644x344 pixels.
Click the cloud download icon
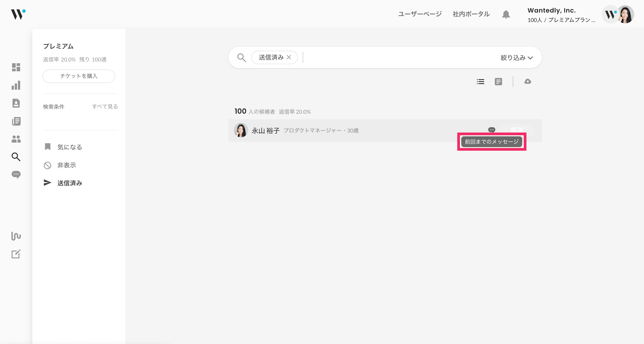pyautogui.click(x=528, y=82)
